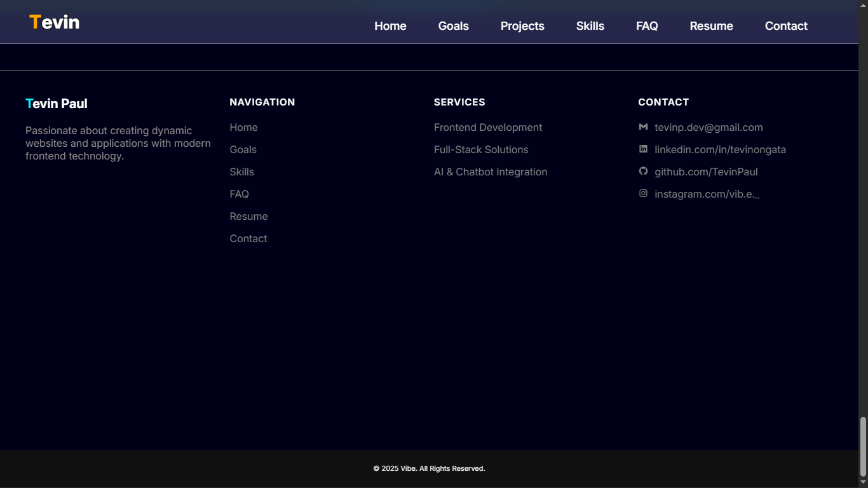Open the footer Skills link
Image resolution: width=868 pixels, height=488 pixels.
pyautogui.click(x=241, y=172)
